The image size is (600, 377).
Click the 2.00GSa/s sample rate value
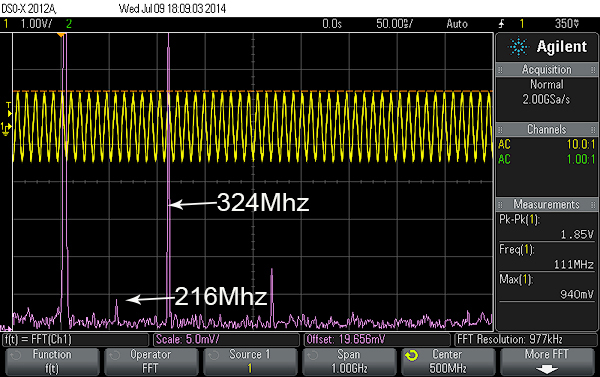[546, 100]
